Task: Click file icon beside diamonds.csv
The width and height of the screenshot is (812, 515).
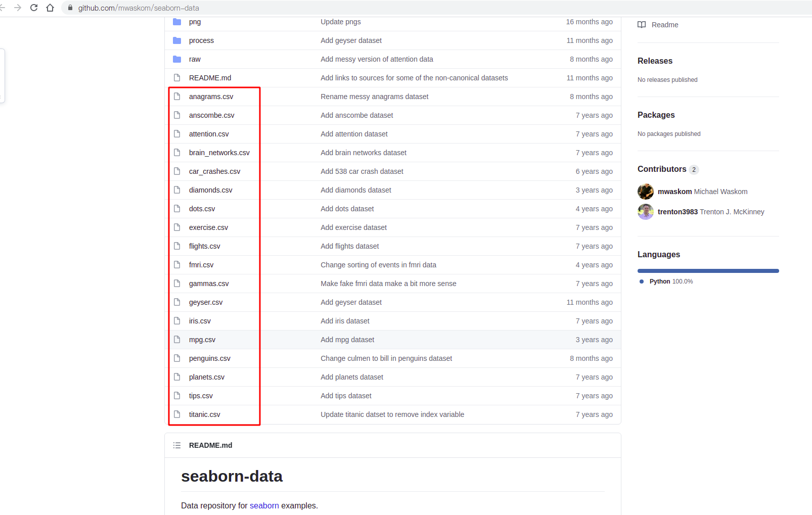Action: (177, 190)
